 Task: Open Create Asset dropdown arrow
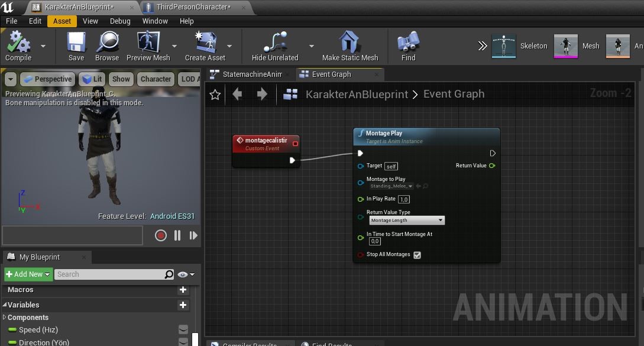pyautogui.click(x=229, y=46)
